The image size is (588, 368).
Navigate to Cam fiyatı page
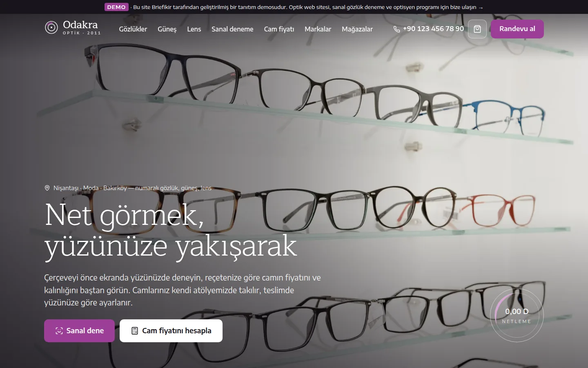pos(279,29)
